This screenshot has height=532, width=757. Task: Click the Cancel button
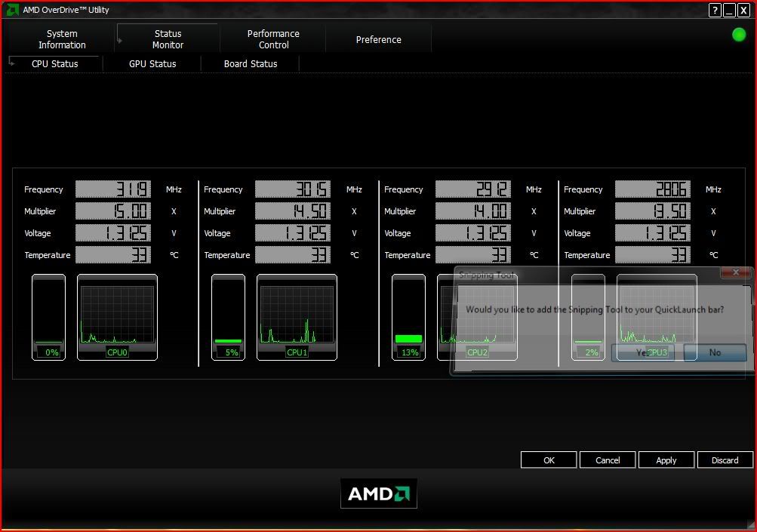[x=608, y=460]
